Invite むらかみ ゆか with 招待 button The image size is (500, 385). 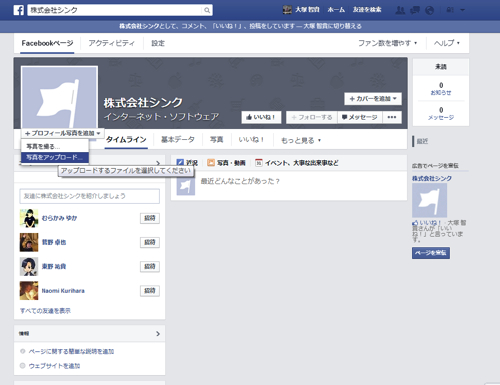[x=150, y=218]
